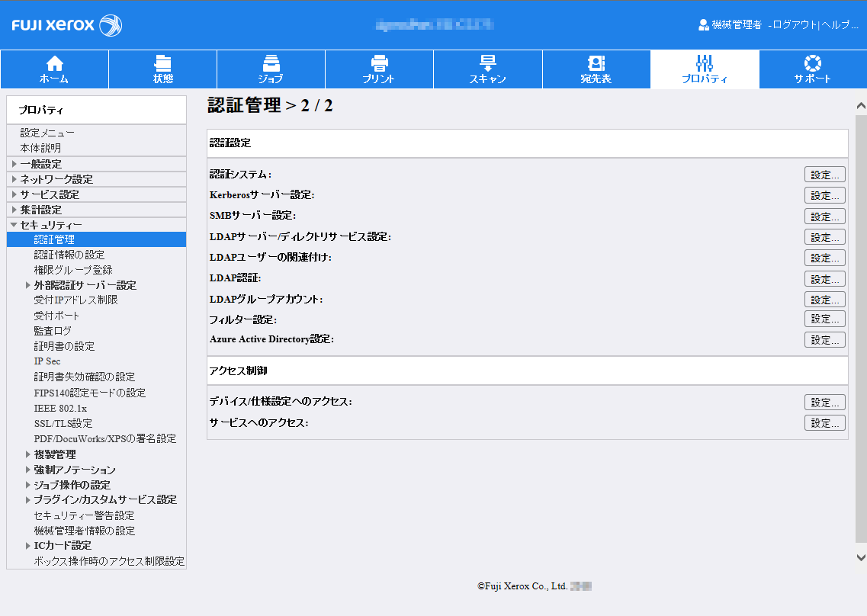Viewport: 867px width, 616px height.
Task: Click the Support (サポート) lifebuoy icon
Action: [x=812, y=63]
